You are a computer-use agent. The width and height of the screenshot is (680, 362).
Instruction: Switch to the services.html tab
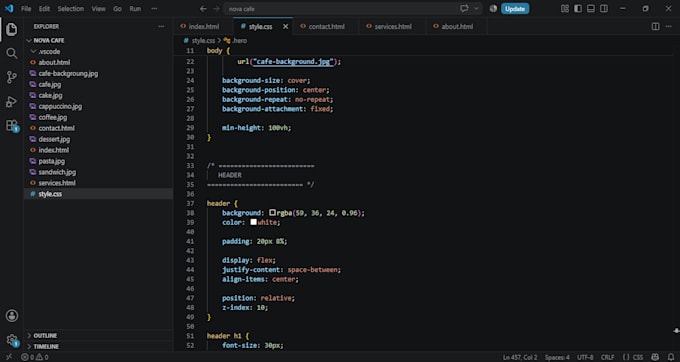(392, 26)
